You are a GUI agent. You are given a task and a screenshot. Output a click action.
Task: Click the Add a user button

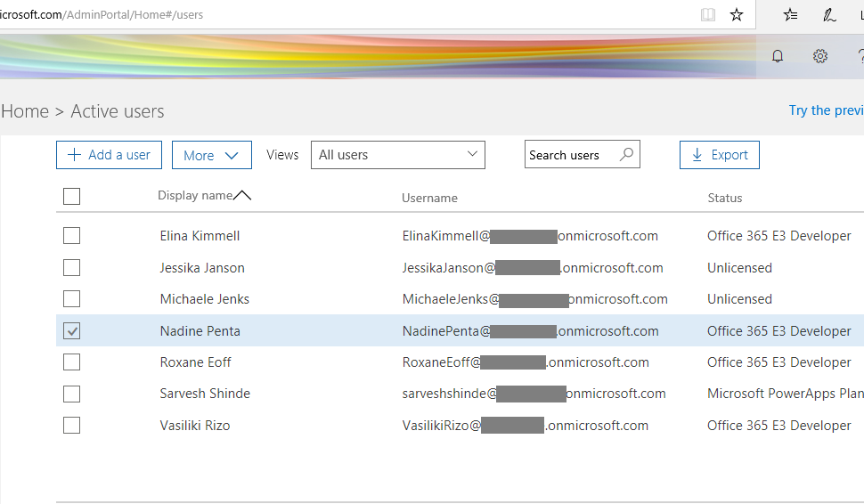tap(109, 155)
